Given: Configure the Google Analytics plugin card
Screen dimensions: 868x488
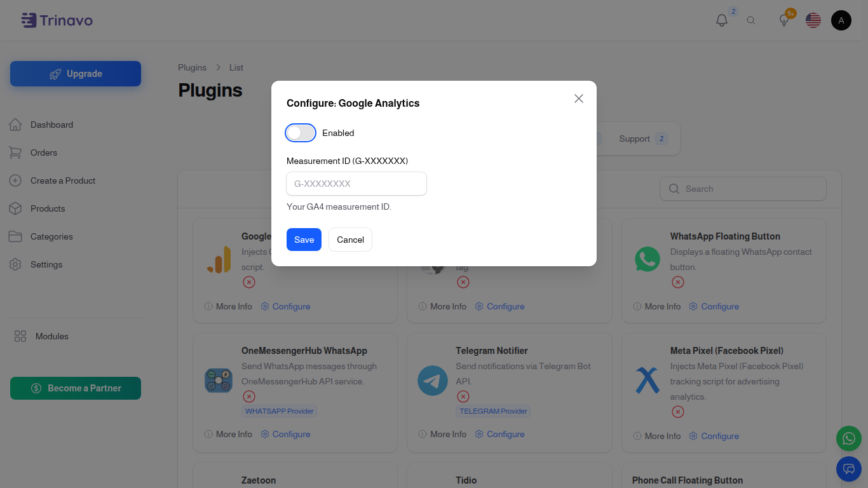Looking at the screenshot, I should tap(285, 306).
